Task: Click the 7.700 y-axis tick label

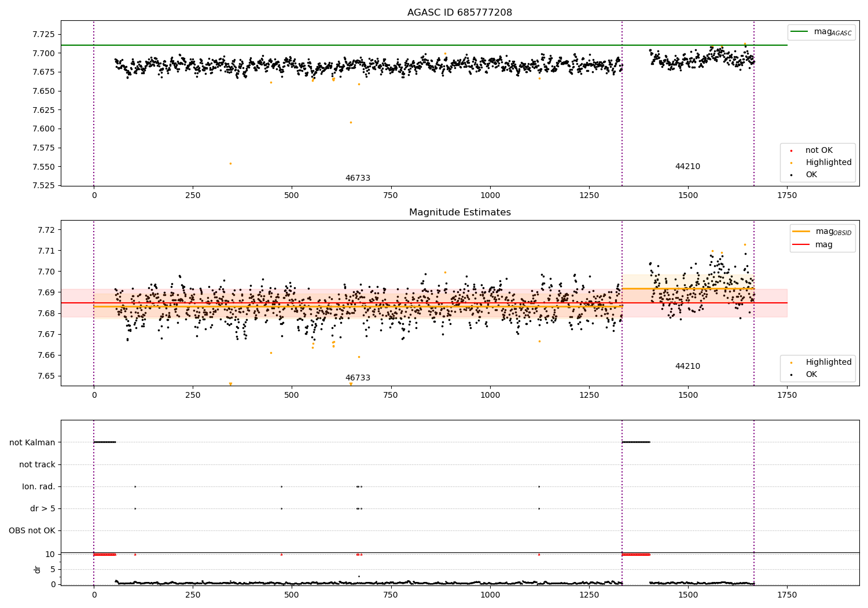Action: pyautogui.click(x=44, y=53)
